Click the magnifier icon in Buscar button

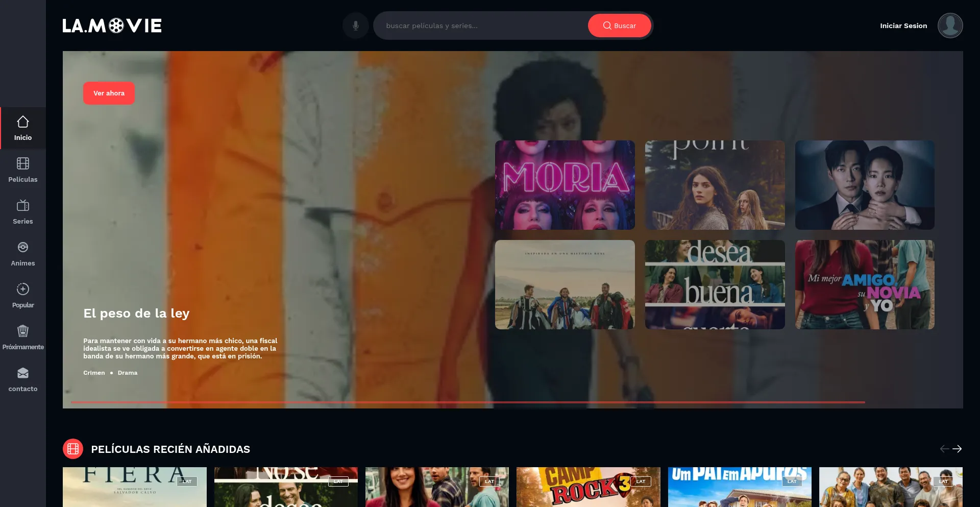pos(607,26)
